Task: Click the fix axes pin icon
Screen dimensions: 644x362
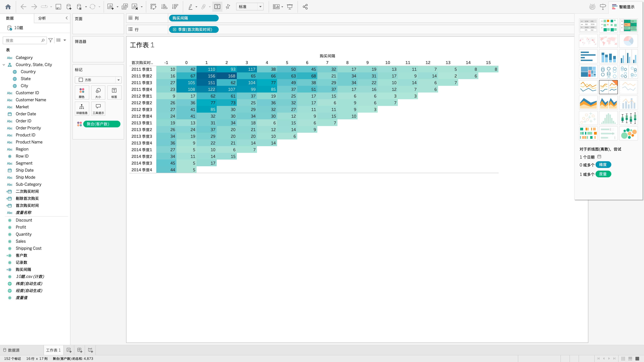Action: [228, 7]
